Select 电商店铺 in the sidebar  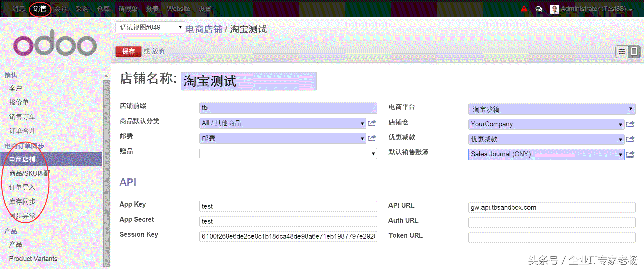pos(51,159)
